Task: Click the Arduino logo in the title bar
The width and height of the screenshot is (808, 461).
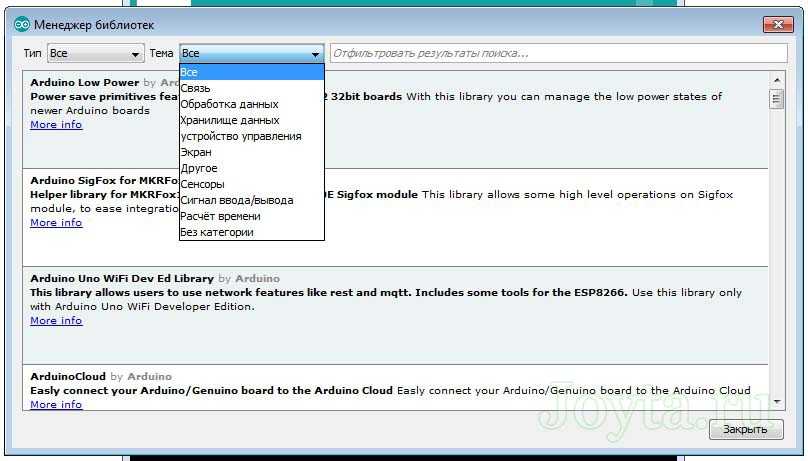Action: (x=22, y=24)
